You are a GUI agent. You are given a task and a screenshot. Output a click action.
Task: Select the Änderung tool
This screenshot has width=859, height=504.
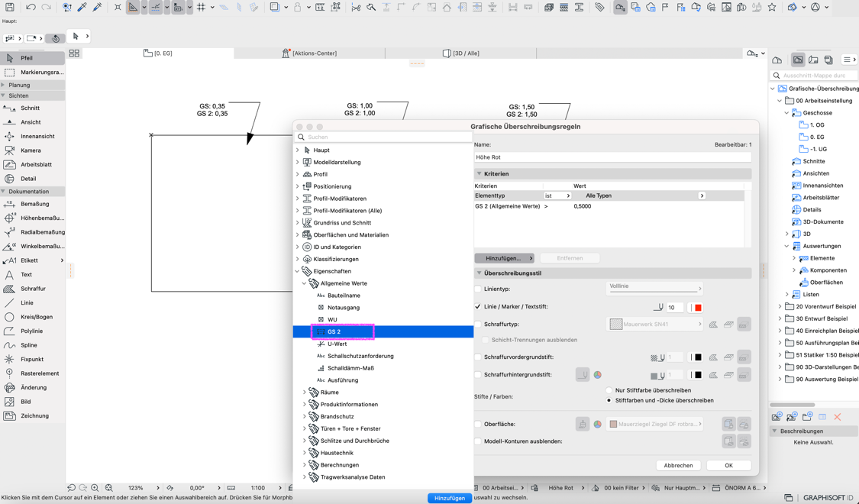32,387
